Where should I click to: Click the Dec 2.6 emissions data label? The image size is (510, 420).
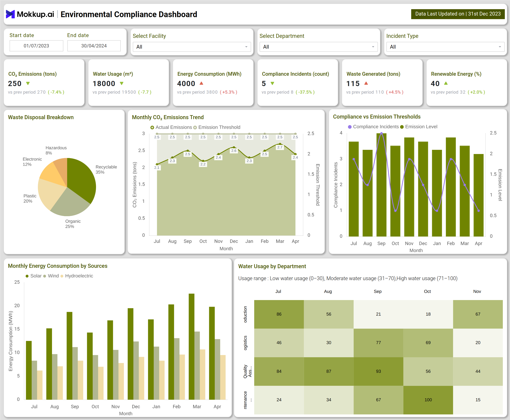[x=234, y=151]
